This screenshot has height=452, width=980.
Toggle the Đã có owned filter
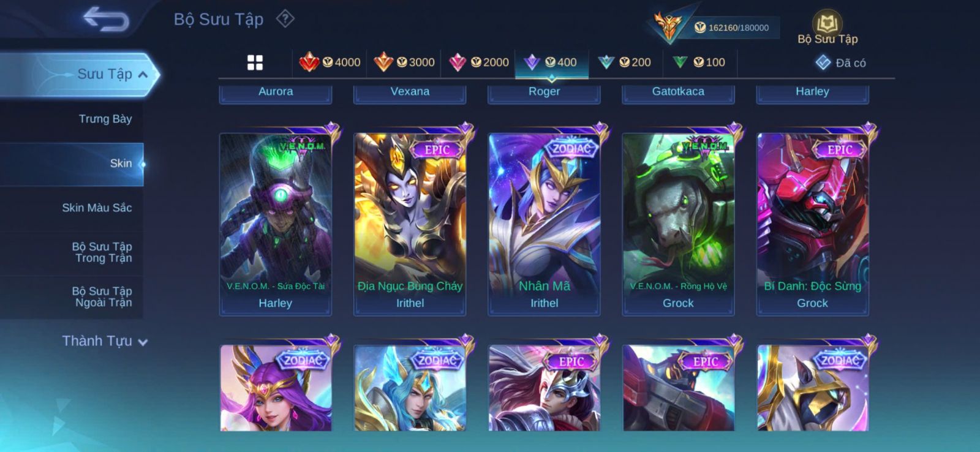[840, 62]
